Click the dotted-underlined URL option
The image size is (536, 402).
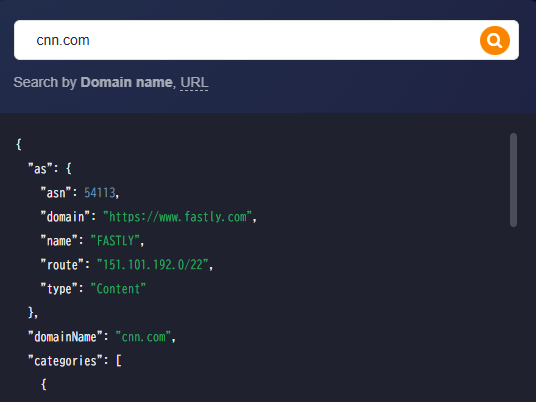click(x=194, y=82)
